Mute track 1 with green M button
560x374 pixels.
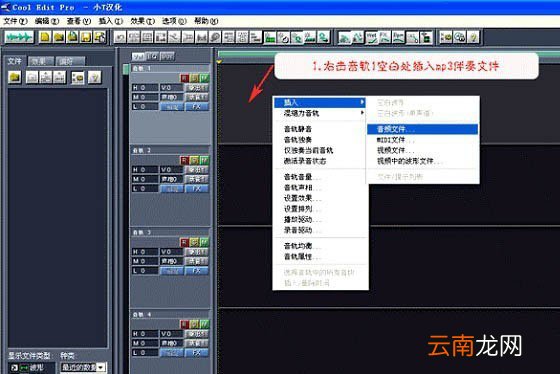(x=204, y=78)
